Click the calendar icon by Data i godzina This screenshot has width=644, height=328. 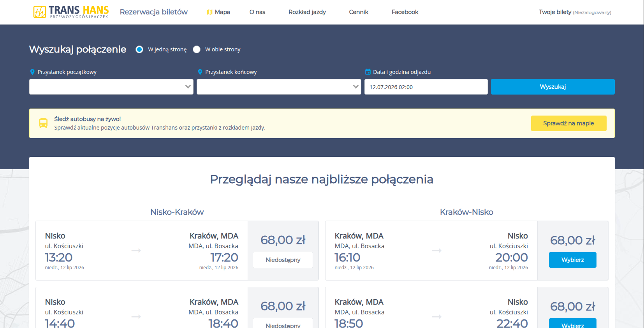(368, 72)
